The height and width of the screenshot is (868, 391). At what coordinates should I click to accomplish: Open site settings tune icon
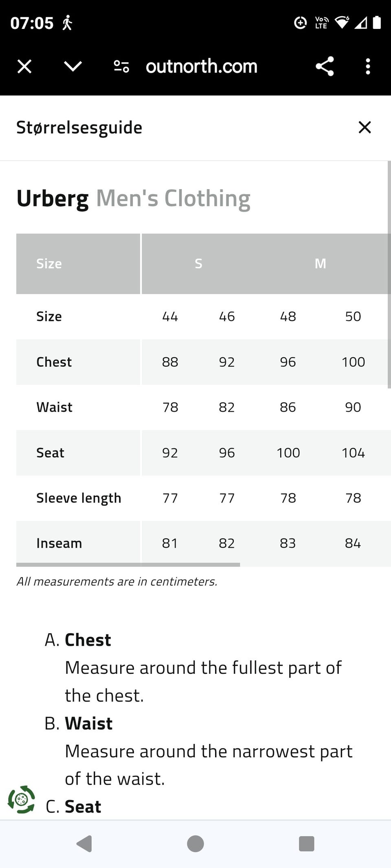(121, 66)
